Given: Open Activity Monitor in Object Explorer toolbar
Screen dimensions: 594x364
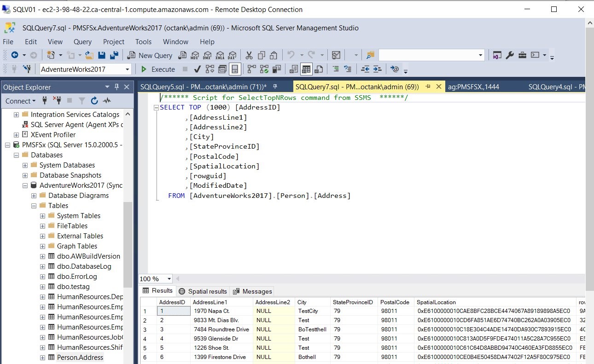Looking at the screenshot, I should click(107, 101).
